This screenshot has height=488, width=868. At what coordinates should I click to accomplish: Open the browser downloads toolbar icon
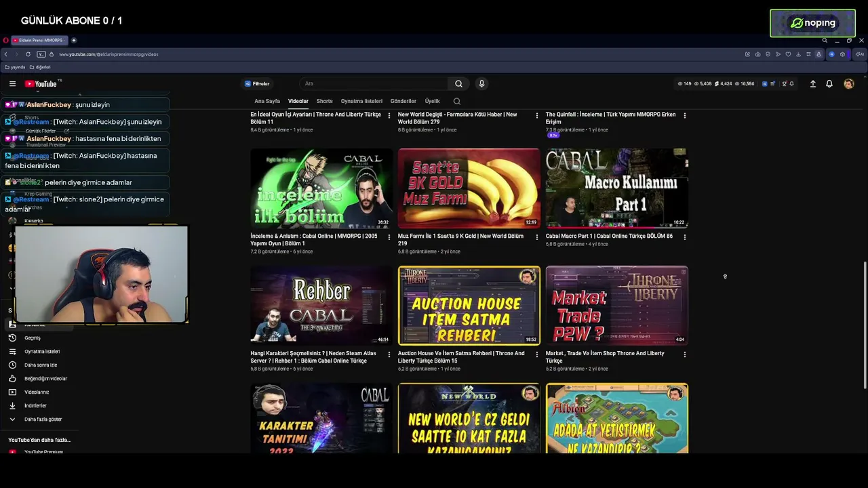(x=798, y=54)
